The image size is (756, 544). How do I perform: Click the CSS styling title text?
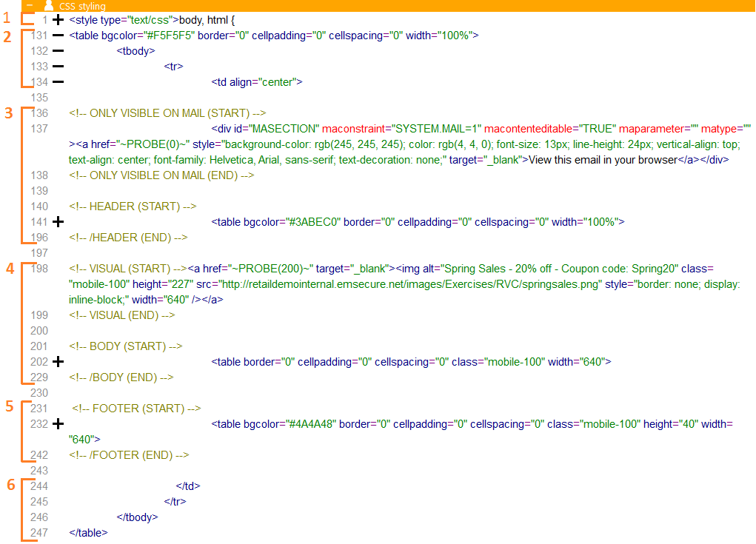coord(82,7)
